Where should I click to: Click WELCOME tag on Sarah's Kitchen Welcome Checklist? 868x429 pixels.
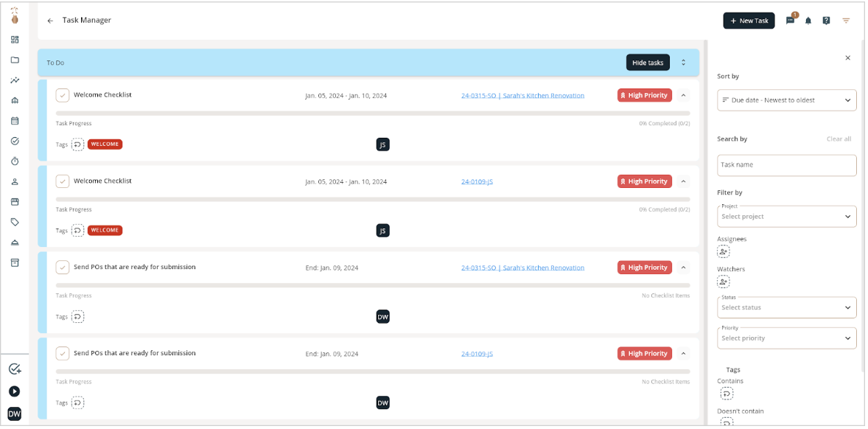click(x=105, y=144)
